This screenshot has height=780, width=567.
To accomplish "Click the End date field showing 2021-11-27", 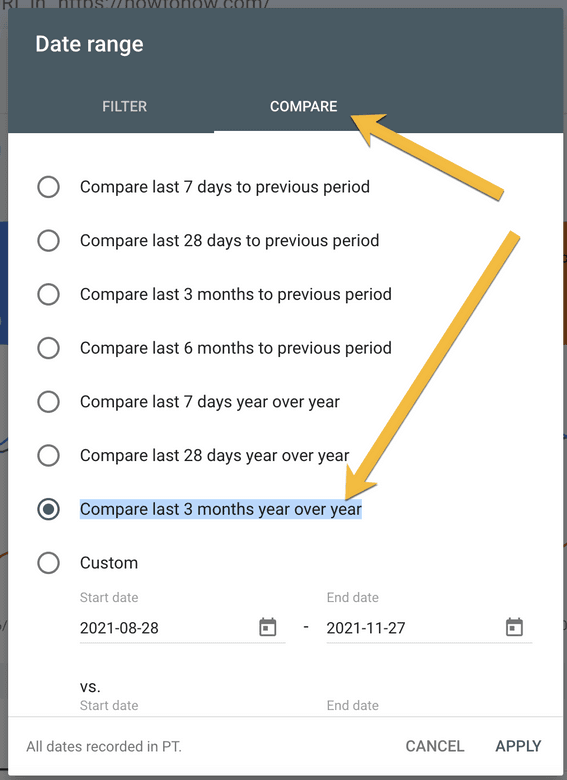I will (429, 628).
